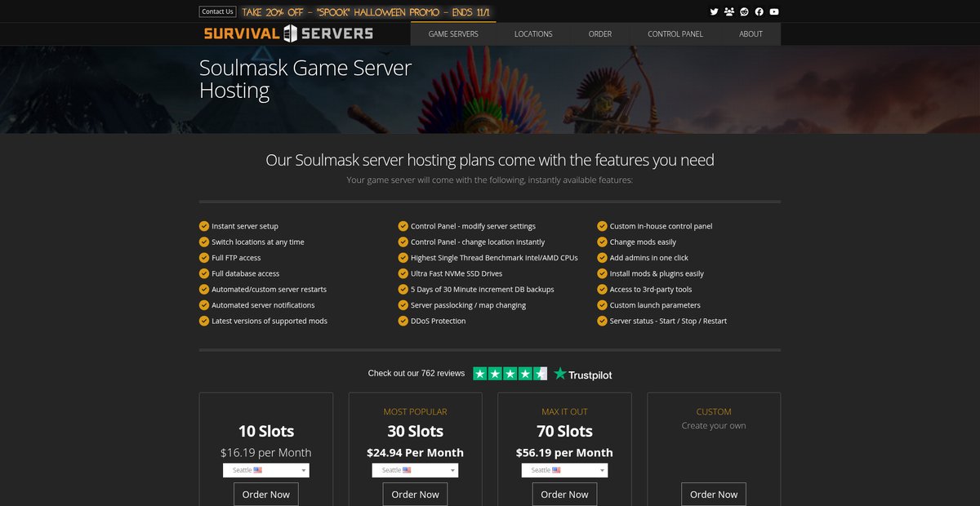Click checkmark icon beside Full FTP access
The image size is (980, 506).
(x=204, y=258)
